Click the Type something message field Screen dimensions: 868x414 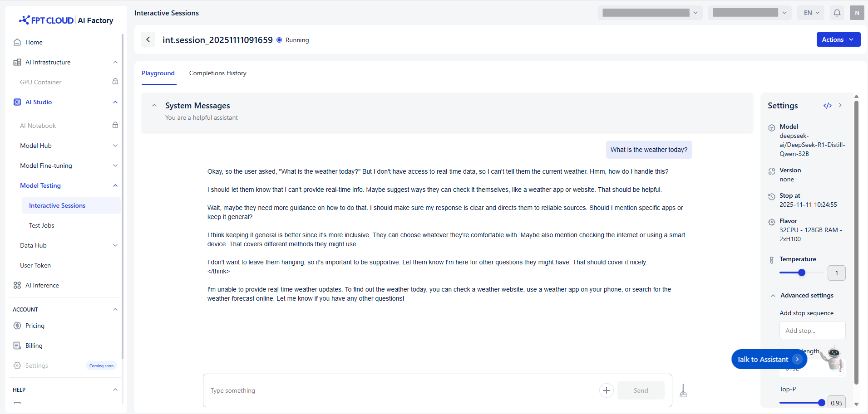[x=399, y=390]
